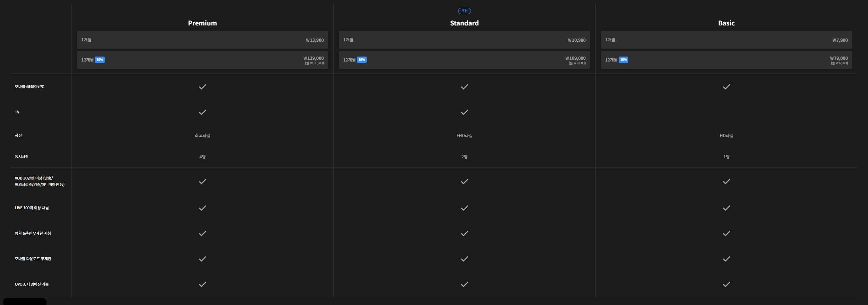Image resolution: width=868 pixels, height=305 pixels.
Task: Click Premium checkmark for QVOD, 타임머신 기능
Action: point(202,284)
